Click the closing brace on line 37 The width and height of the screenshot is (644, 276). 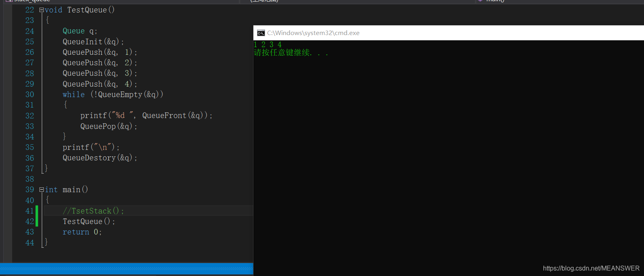tap(46, 168)
